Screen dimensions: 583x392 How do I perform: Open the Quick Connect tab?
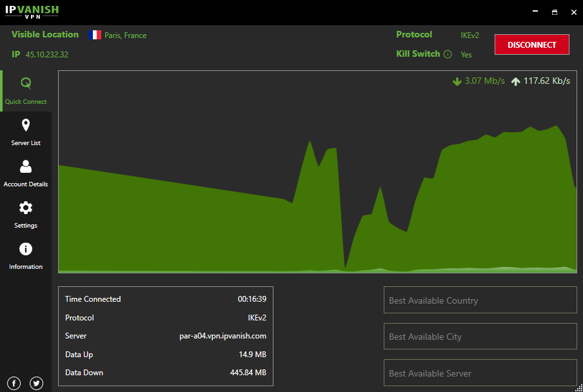[26, 91]
